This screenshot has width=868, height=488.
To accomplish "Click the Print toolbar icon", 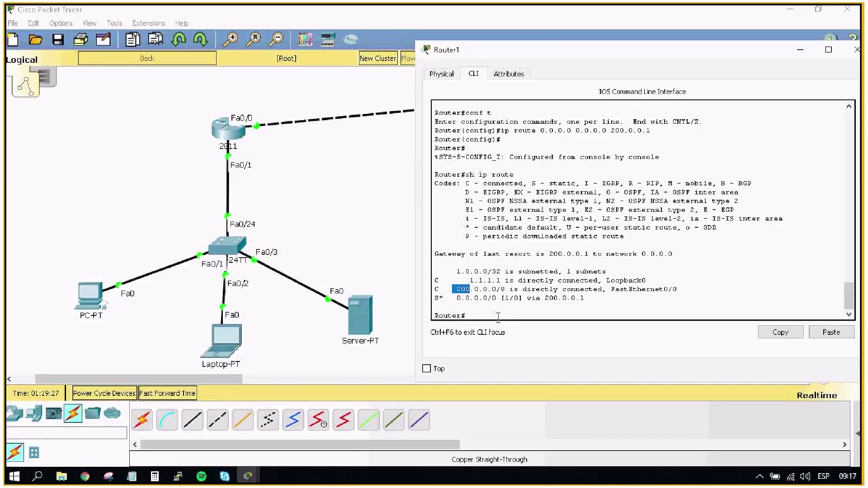I will pyautogui.click(x=81, y=40).
